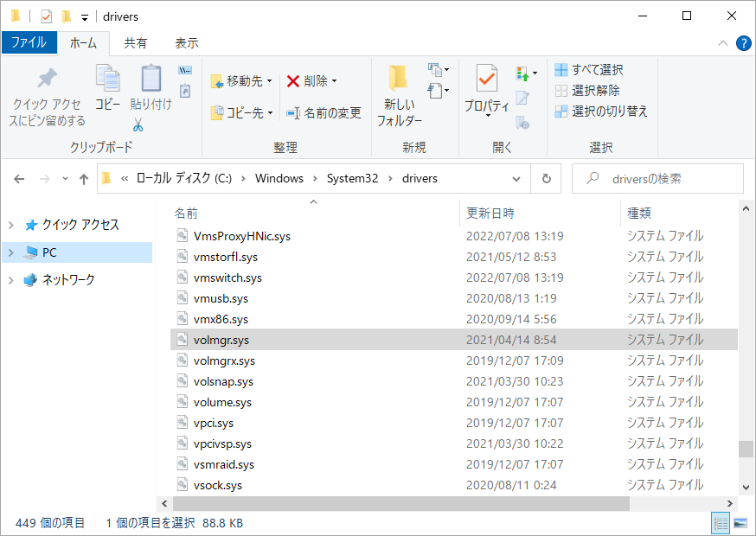Click the Forward arrow navigation button
This screenshot has height=536, width=756.
tap(45, 179)
